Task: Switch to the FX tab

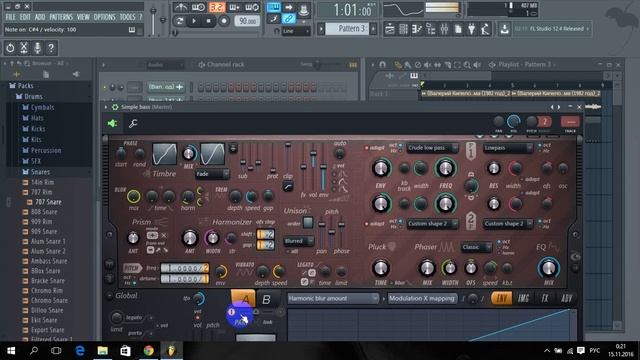Action: pyautogui.click(x=545, y=298)
